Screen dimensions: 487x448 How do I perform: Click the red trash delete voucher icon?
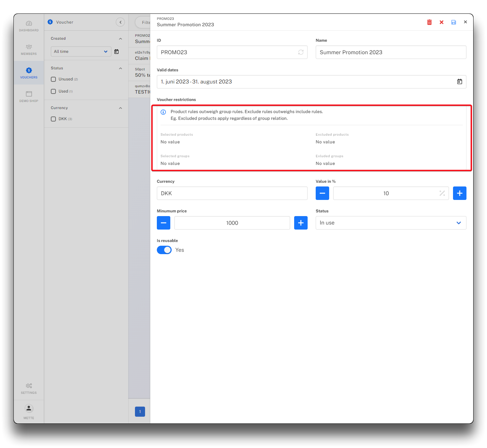[x=429, y=22]
